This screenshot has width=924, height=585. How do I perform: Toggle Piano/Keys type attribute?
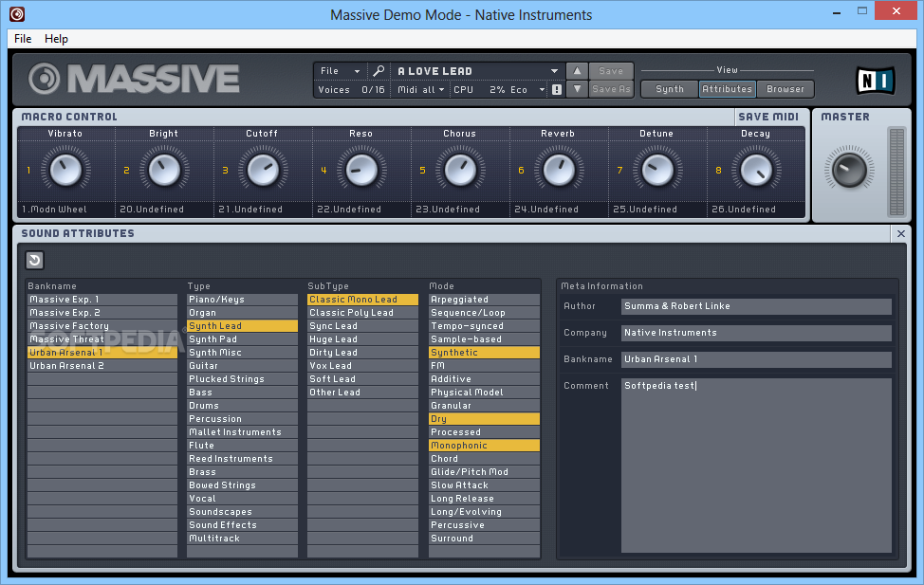242,300
